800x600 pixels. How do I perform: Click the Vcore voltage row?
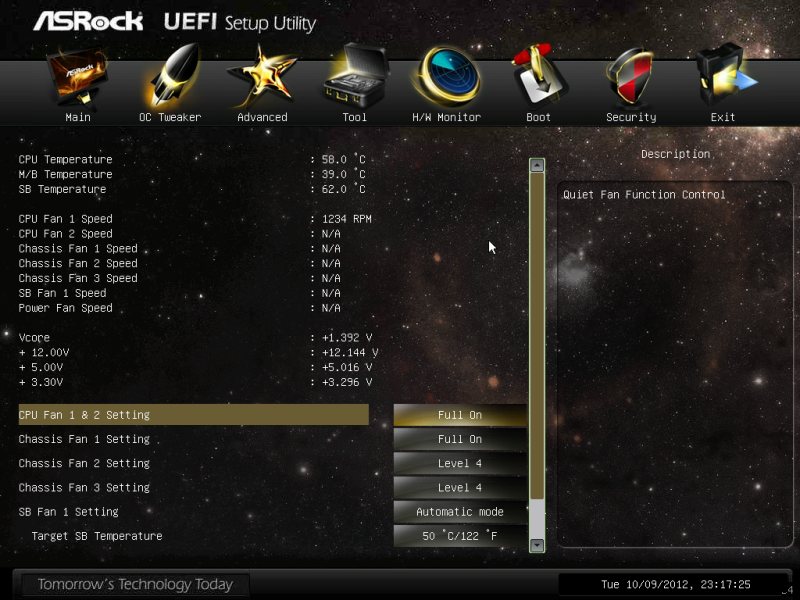pos(195,338)
